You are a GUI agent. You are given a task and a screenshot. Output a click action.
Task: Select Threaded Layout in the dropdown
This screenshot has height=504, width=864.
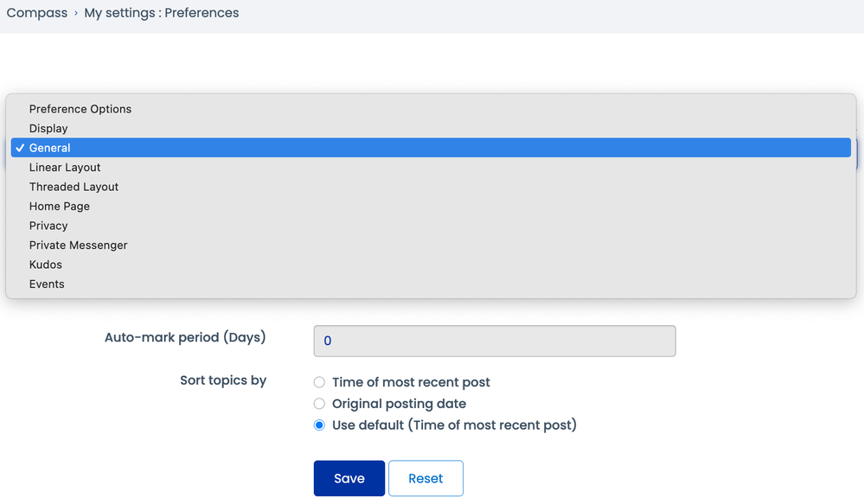(x=74, y=187)
